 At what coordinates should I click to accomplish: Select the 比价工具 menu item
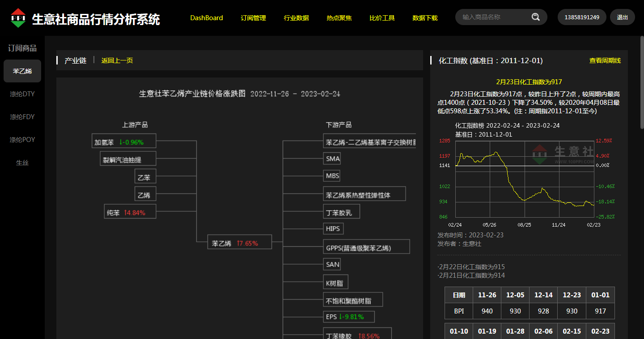(382, 18)
